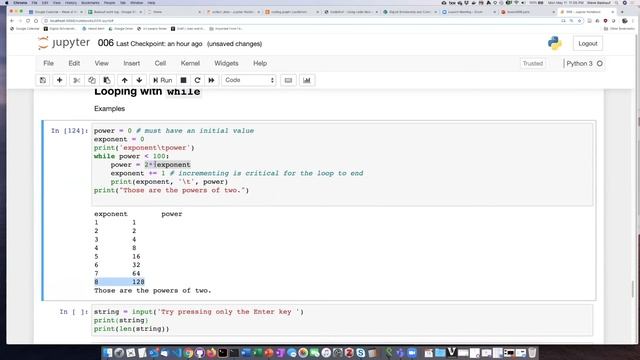Open the Widgets menu
The height and width of the screenshot is (360, 640).
226,63
